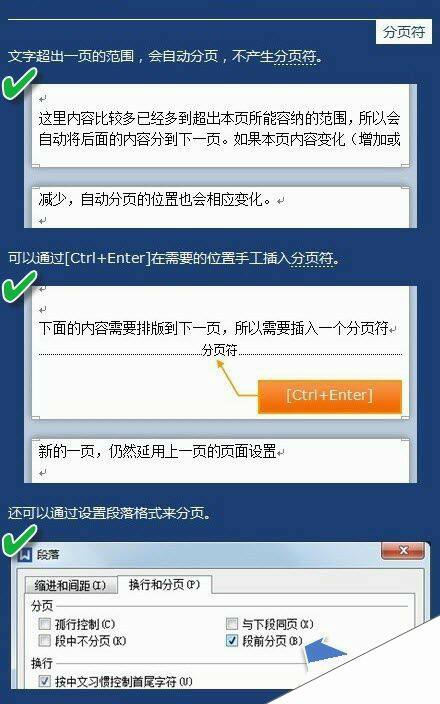The image size is (440, 704).
Task: Click the text line 新的一页，仍然延用上一页的页面设置
Action: [157, 451]
